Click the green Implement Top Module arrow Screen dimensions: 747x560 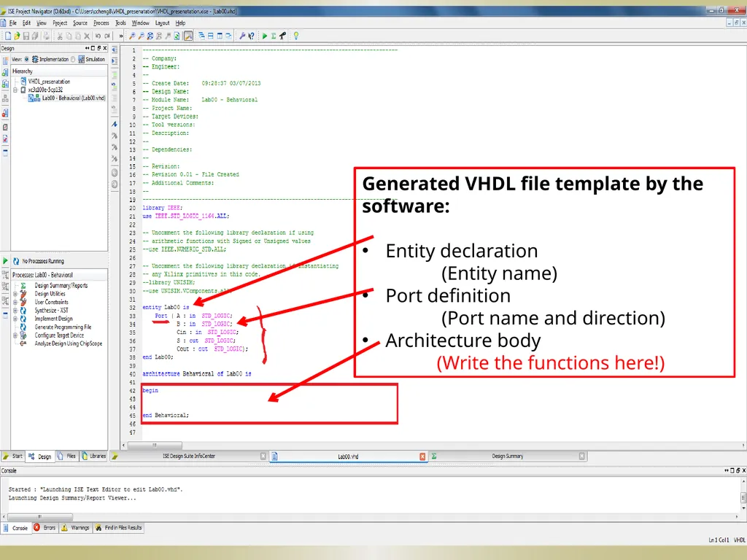264,36
